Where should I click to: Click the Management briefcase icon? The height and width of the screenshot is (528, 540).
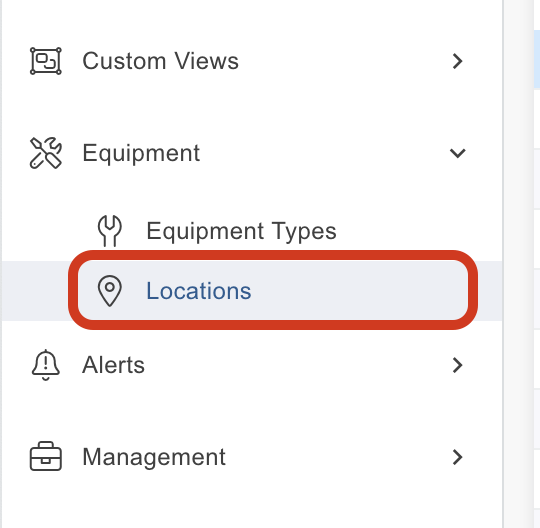pos(46,456)
